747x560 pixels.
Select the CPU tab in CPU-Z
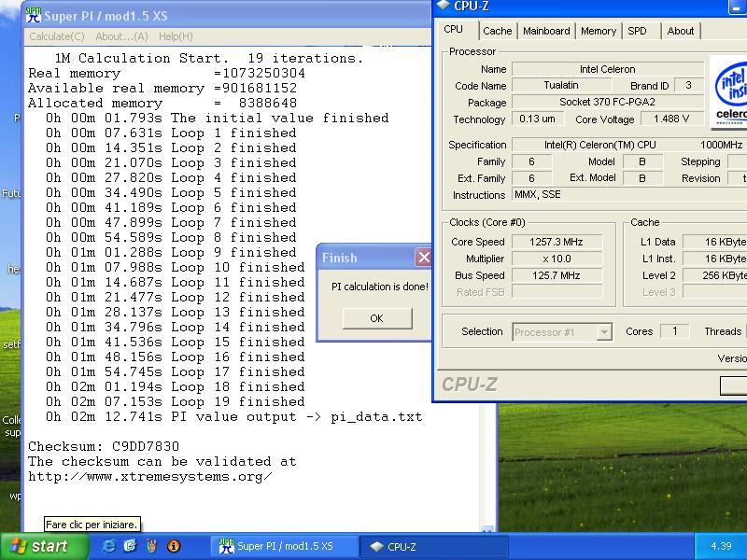click(x=454, y=30)
